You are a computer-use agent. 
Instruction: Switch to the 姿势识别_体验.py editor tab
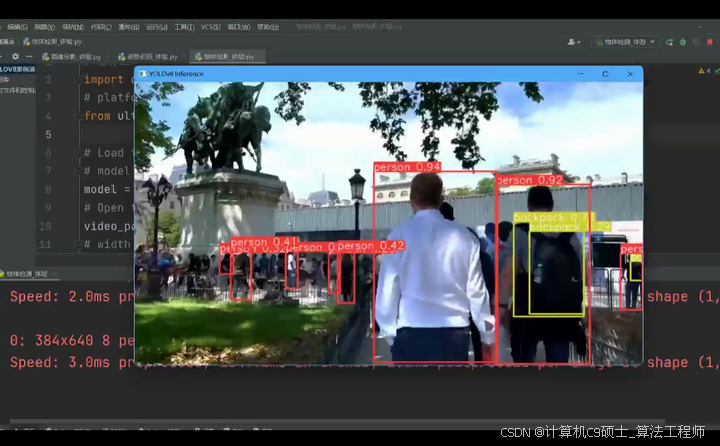point(152,57)
